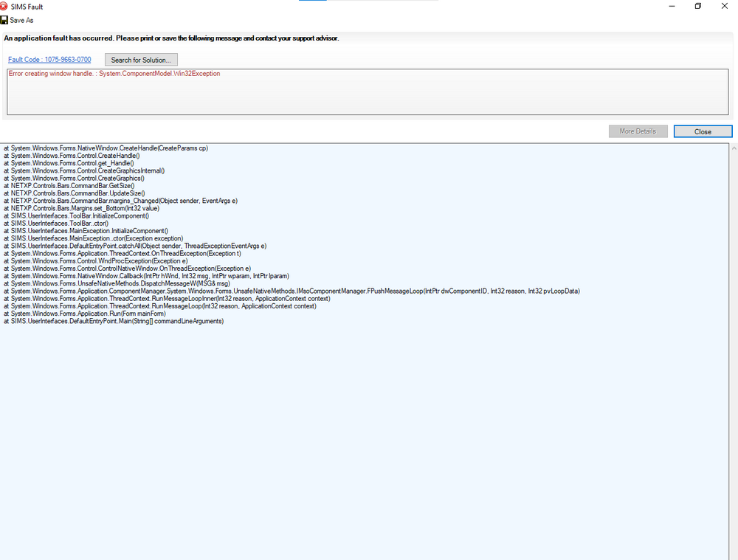
Task: Click the MainException..ctor(Exception exception) line
Action: point(94,238)
